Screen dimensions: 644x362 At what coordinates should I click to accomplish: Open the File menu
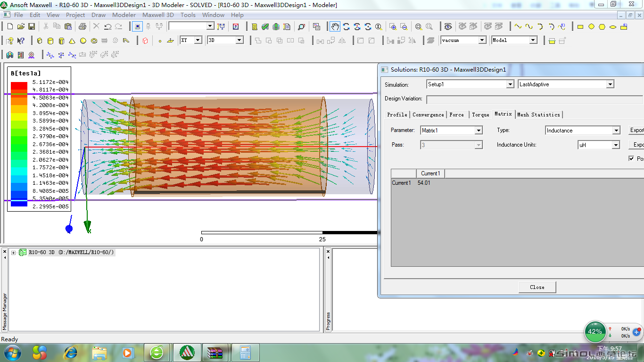click(18, 15)
